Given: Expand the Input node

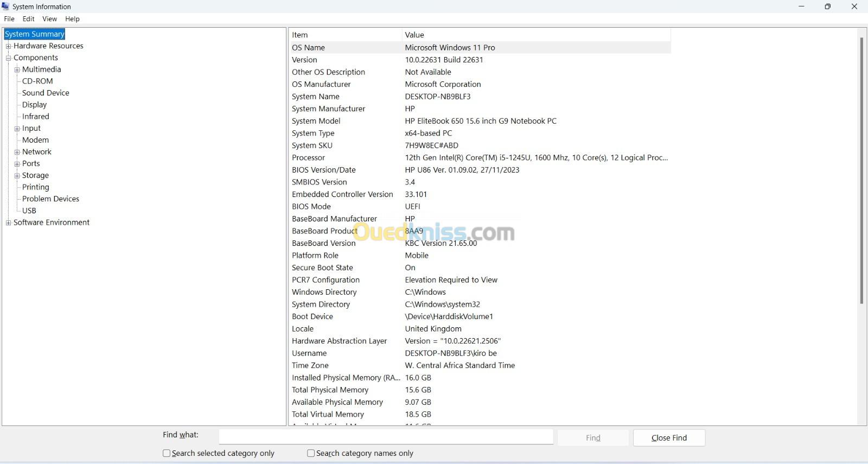Looking at the screenshot, I should pos(17,129).
